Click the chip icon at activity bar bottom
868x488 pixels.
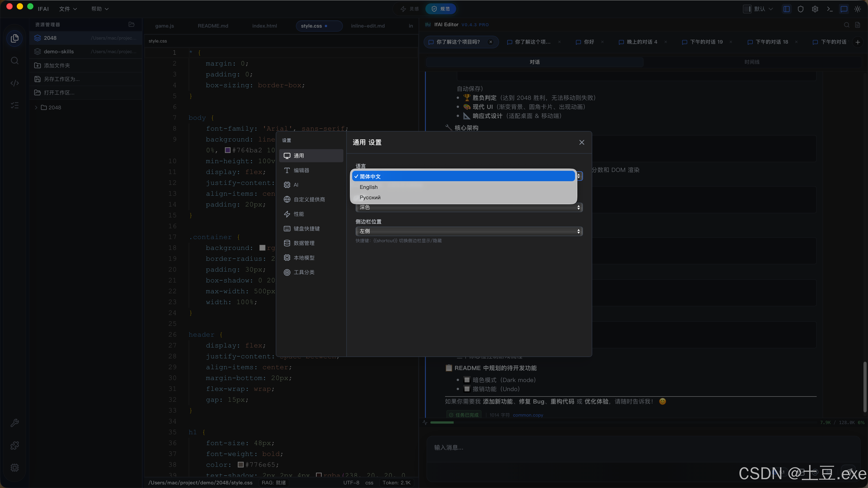point(14,467)
